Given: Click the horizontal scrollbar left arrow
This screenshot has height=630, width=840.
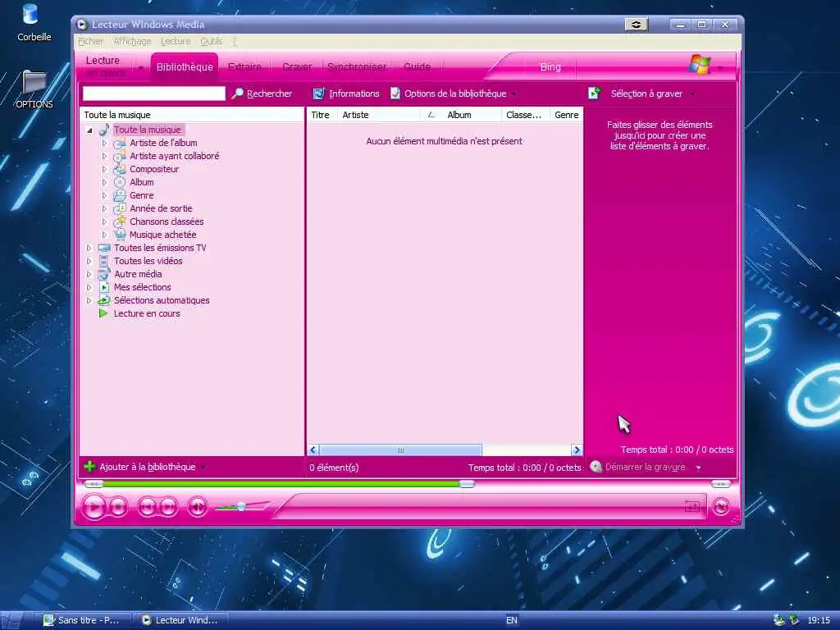Looking at the screenshot, I should pyautogui.click(x=313, y=450).
